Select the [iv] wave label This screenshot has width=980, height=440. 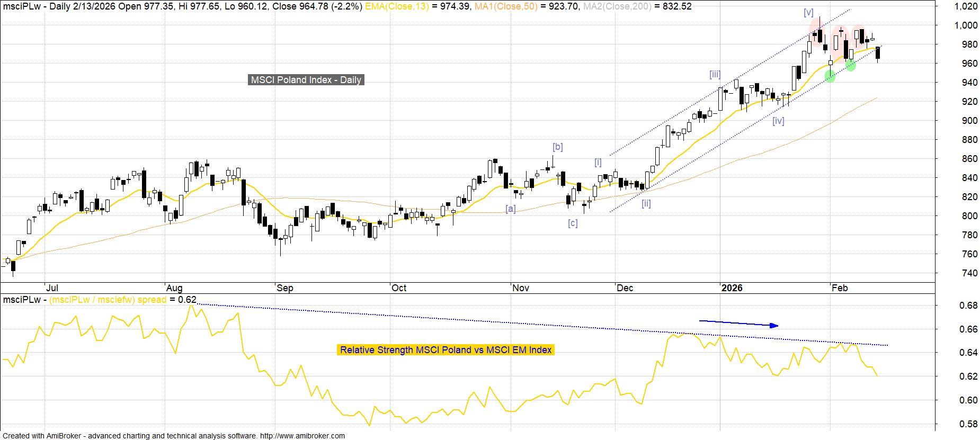coord(778,121)
